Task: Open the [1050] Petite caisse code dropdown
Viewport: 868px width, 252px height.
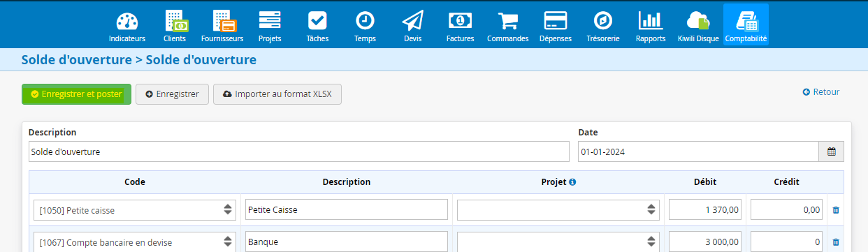Action: pyautogui.click(x=135, y=209)
